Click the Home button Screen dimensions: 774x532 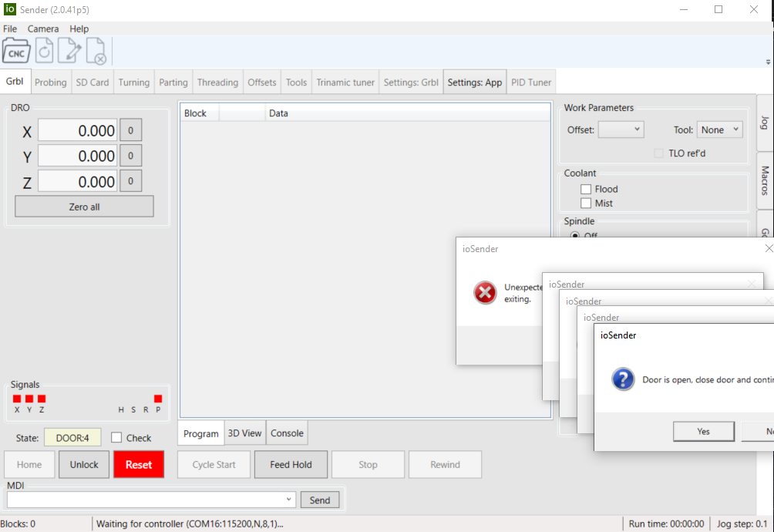tap(29, 464)
